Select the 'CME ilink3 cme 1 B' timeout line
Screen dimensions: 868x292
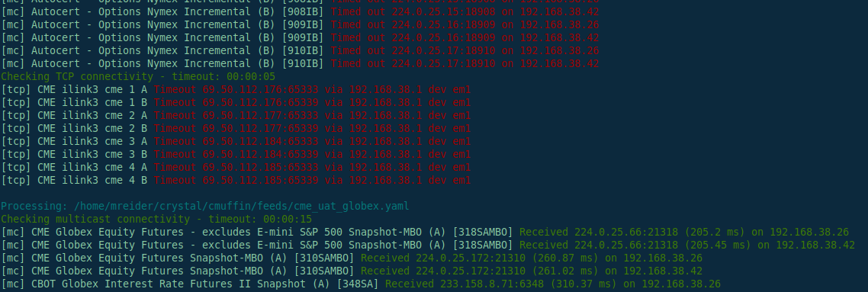click(236, 102)
